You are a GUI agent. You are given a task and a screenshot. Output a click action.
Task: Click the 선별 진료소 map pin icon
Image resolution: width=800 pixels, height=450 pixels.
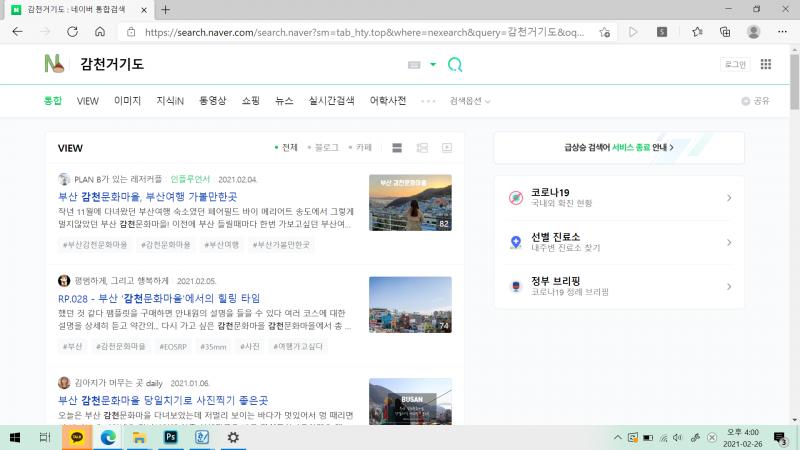tap(516, 242)
